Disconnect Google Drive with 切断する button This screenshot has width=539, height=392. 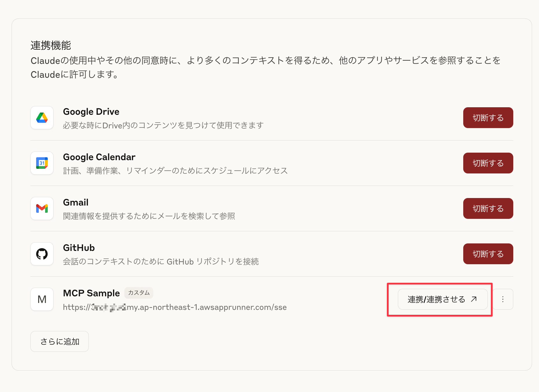488,118
